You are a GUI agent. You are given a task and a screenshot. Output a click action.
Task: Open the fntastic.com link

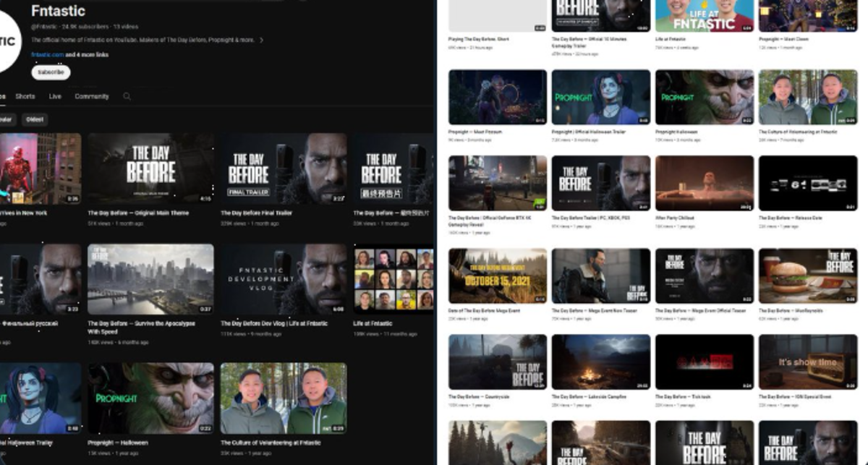[x=47, y=55]
